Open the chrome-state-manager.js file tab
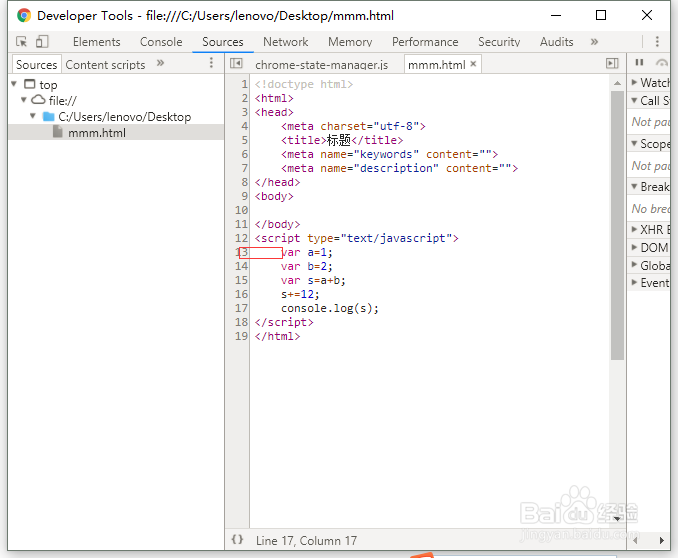The image size is (678, 558). tap(321, 64)
